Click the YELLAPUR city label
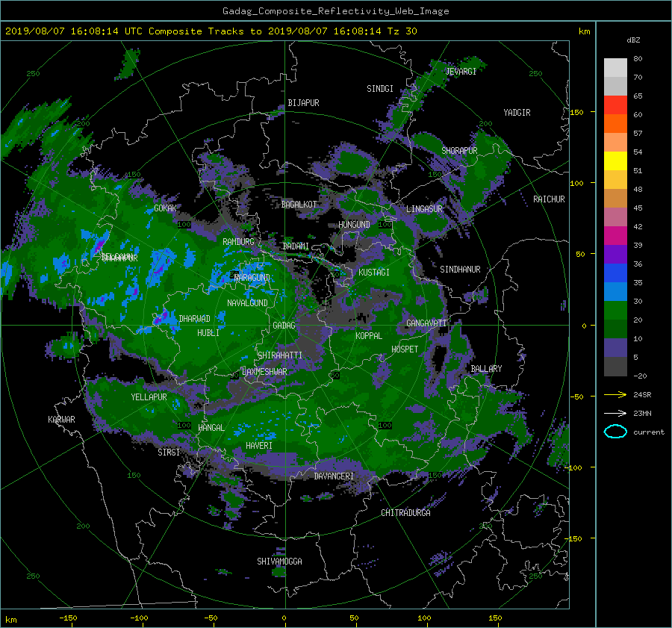Viewport: 672px width, 628px height. 149,397
